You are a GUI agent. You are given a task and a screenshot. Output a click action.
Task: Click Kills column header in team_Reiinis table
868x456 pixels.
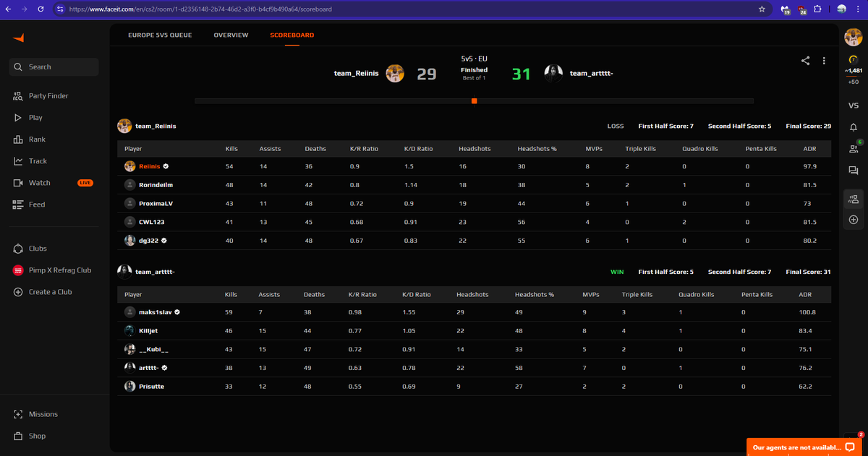point(231,149)
